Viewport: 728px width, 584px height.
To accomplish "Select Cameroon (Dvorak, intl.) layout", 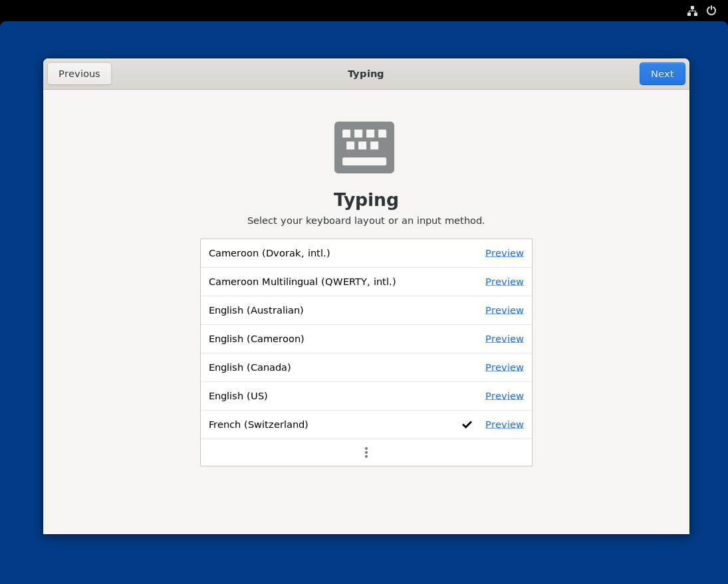I will tap(269, 253).
